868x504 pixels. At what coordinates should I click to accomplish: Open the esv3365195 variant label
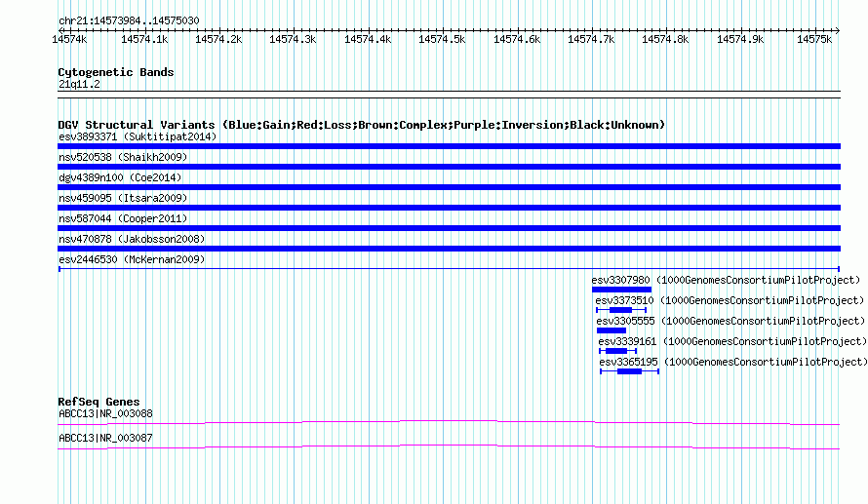(x=733, y=362)
